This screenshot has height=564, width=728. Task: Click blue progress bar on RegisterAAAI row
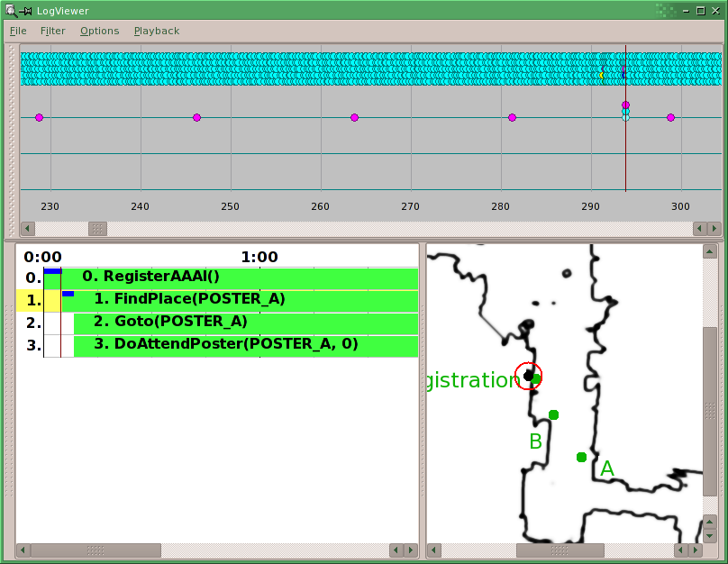pos(52,271)
